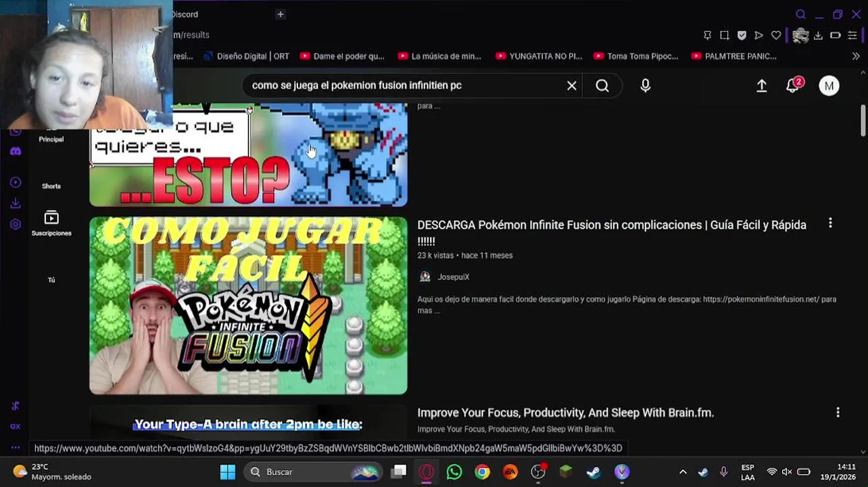Viewport: 868px width, 487px height.
Task: Open the battery saver icon
Action: [836, 35]
